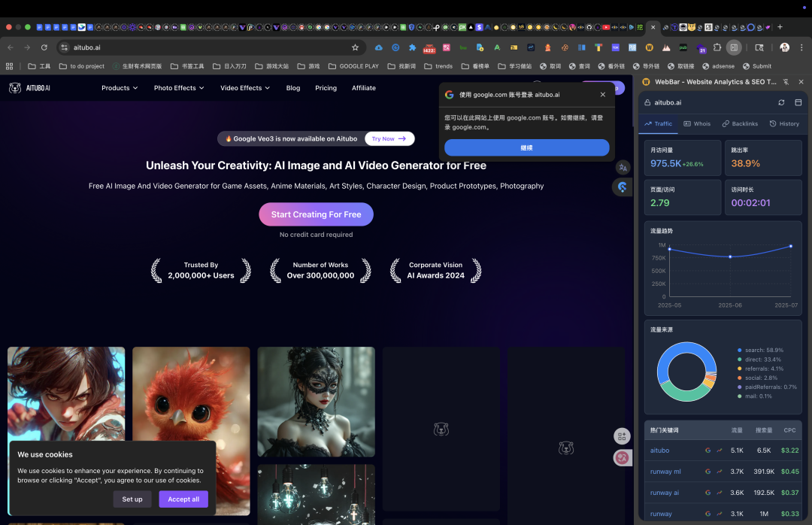Click Set up in cookie dialog

coord(132,499)
